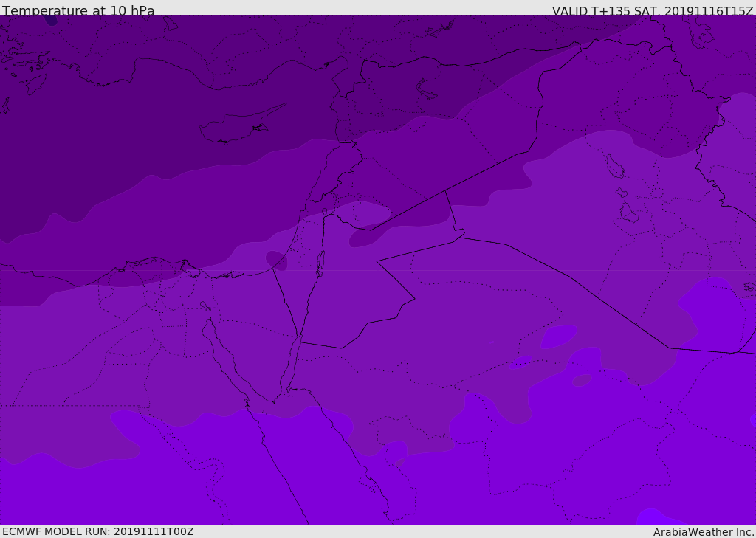Click the brightest violet patch at bottom right
The width and height of the screenshot is (756, 538).
(651, 517)
